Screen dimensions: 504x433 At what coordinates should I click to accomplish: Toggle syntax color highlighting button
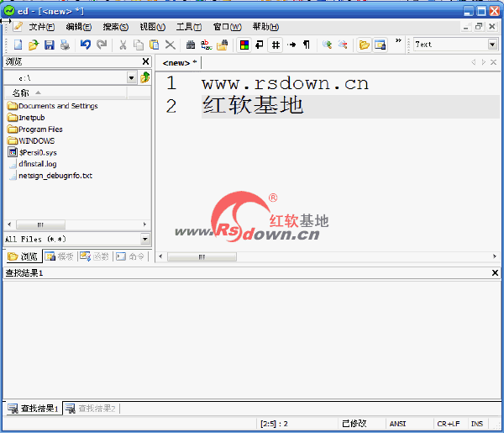[244, 45]
